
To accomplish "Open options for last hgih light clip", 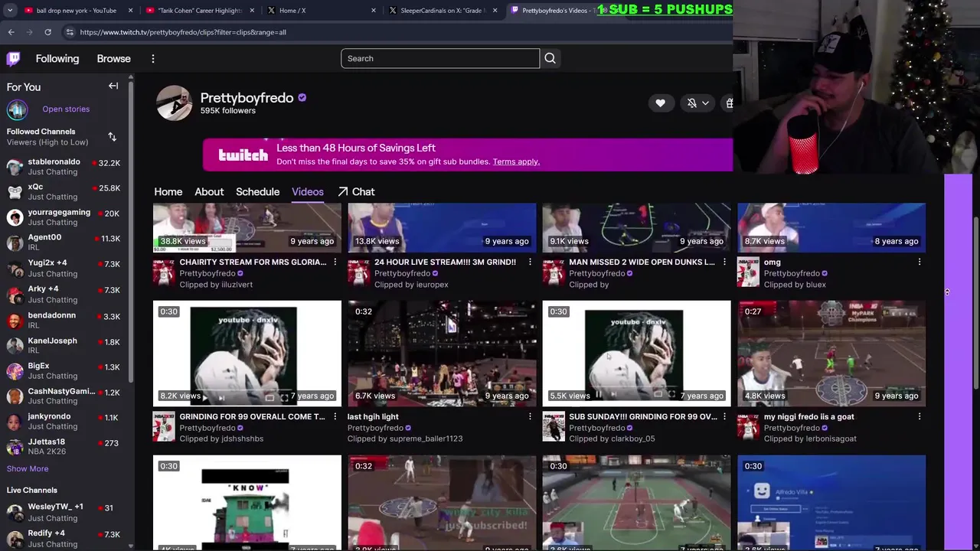I will 530,417.
